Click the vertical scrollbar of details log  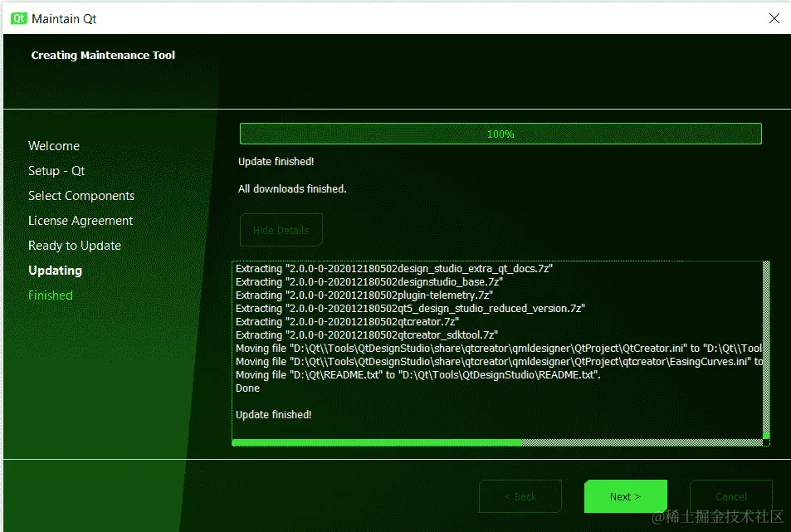[x=766, y=350]
